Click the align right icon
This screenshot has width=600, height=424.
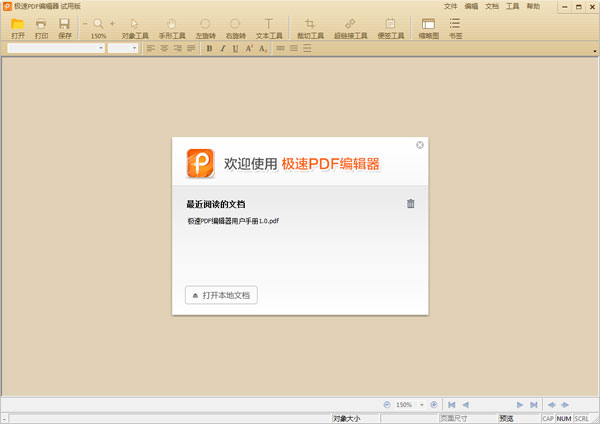[177, 48]
